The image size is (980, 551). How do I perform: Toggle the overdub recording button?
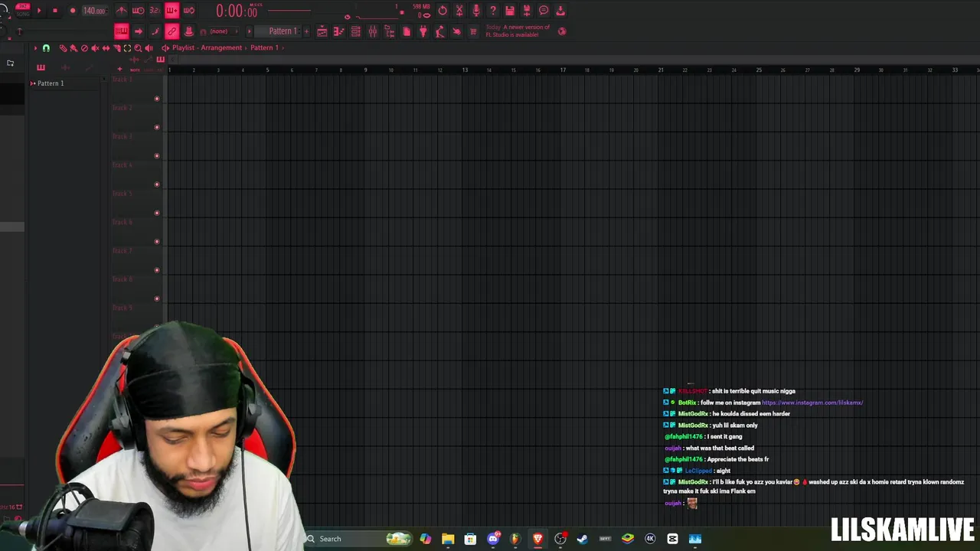pos(171,11)
